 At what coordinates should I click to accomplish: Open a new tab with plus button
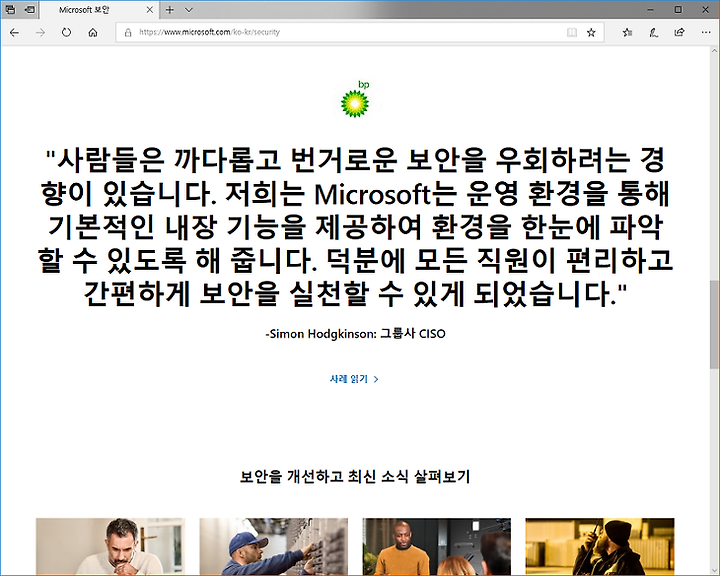tap(170, 10)
